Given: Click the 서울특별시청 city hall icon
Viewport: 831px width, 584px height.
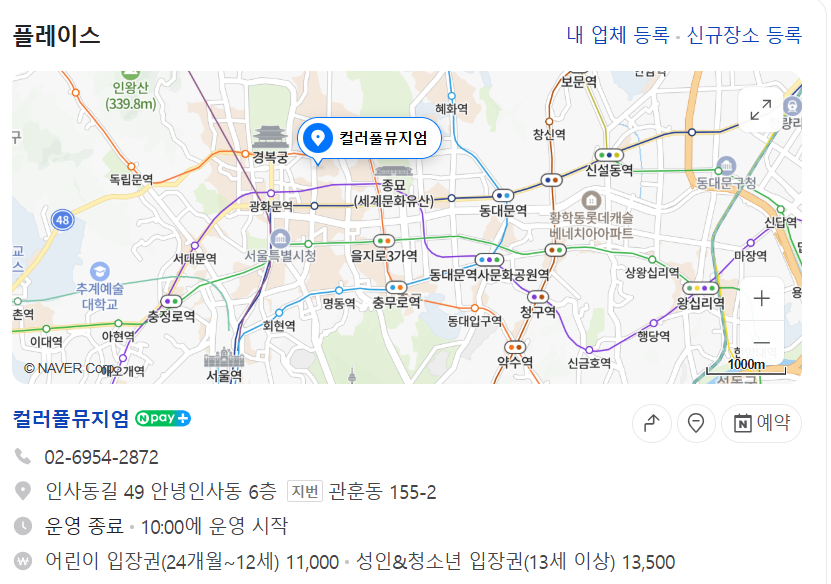Looking at the screenshot, I should point(280,238).
